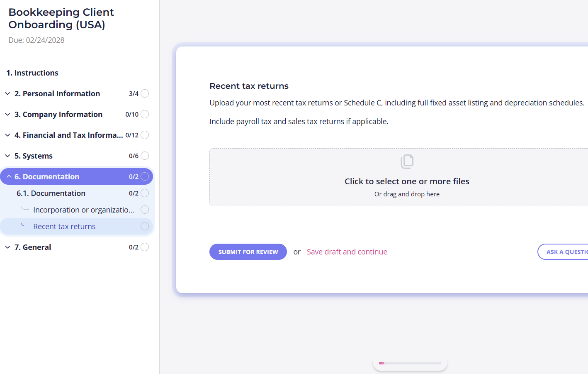
Task: Toggle the Recent tax returns item circle
Action: click(145, 226)
